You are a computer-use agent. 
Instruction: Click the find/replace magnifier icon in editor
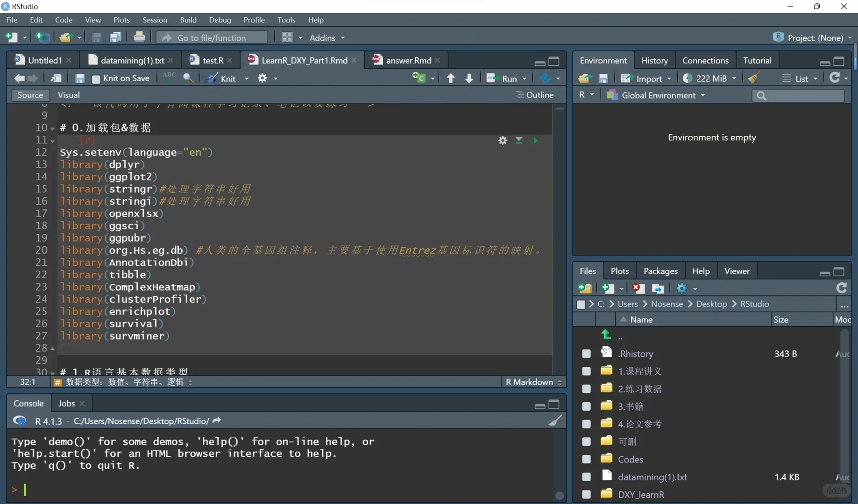click(x=188, y=78)
